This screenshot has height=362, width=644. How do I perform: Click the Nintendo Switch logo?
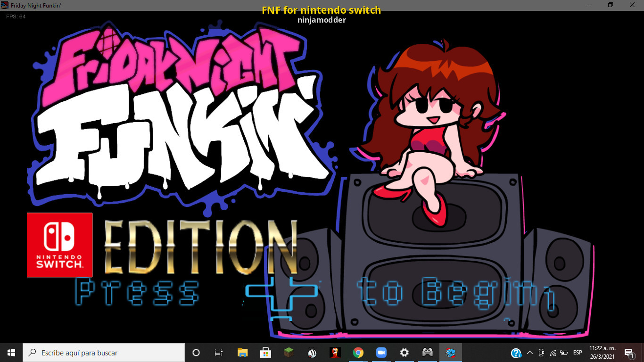[x=59, y=245]
